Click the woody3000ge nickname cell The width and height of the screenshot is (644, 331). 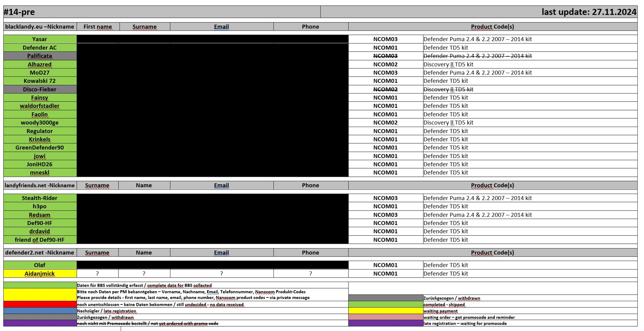point(40,123)
